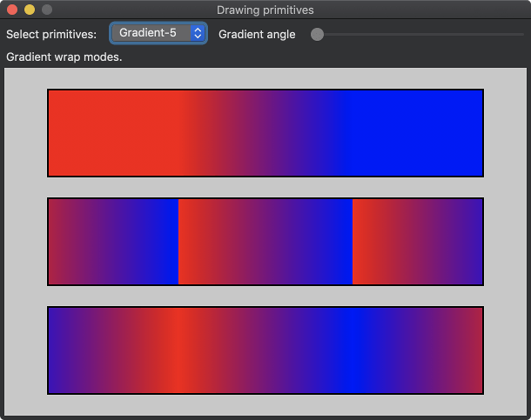531x420 pixels.
Task: Click empty gray canvas below bottom gradient
Action: tap(265, 405)
